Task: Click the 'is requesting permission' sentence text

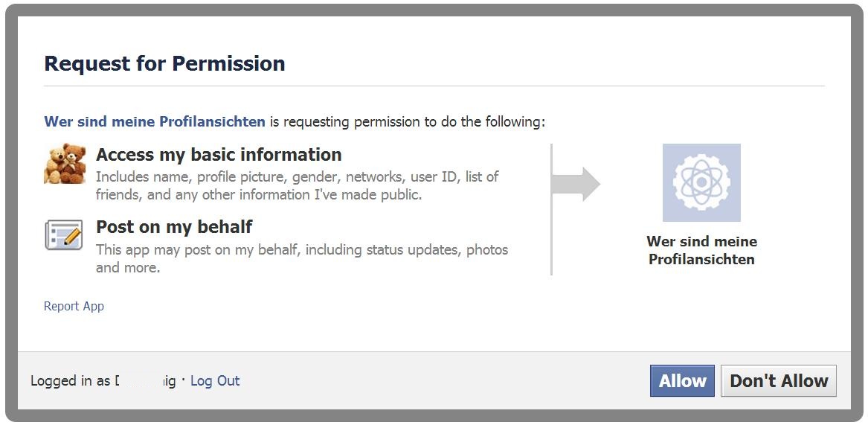Action: coord(408,121)
